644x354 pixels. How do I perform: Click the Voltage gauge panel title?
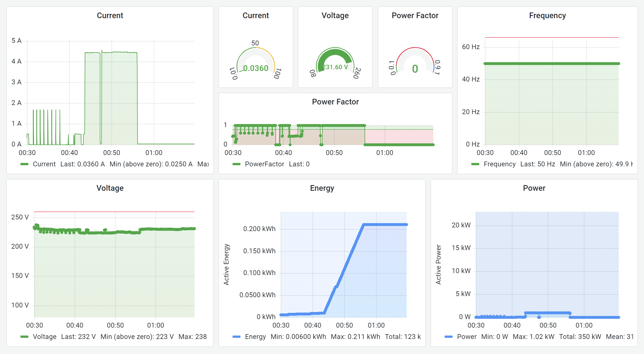335,15
